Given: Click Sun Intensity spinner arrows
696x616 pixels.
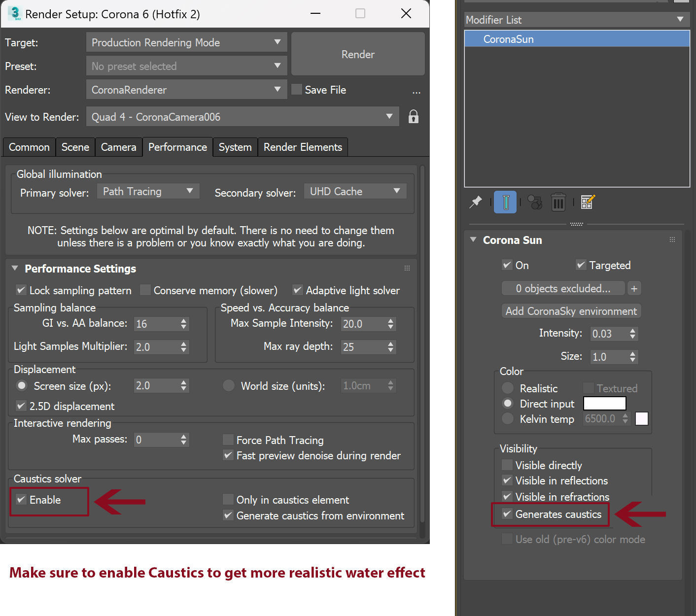Looking at the screenshot, I should click(633, 334).
